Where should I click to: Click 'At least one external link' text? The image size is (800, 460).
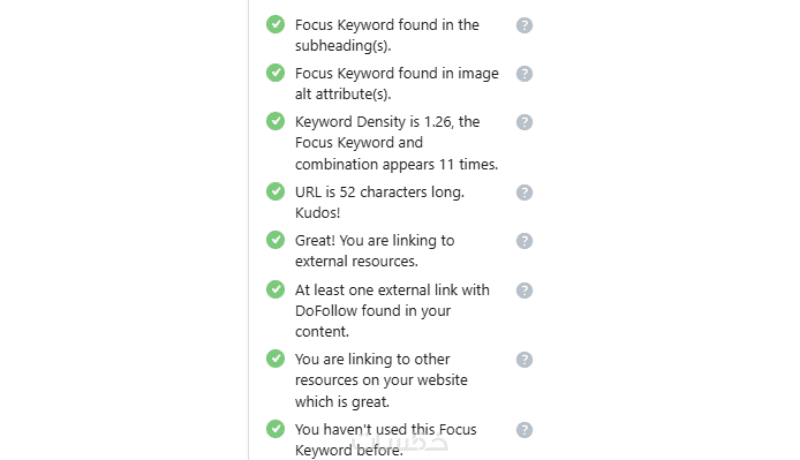392,290
